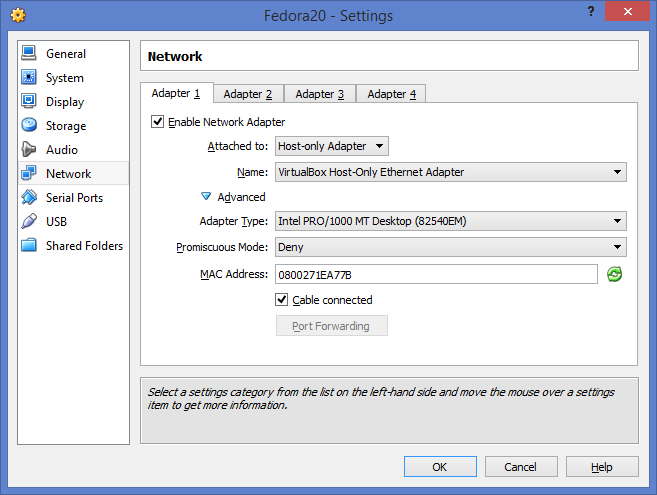The height and width of the screenshot is (495, 657).
Task: Click the System chip icon
Action: (29, 77)
